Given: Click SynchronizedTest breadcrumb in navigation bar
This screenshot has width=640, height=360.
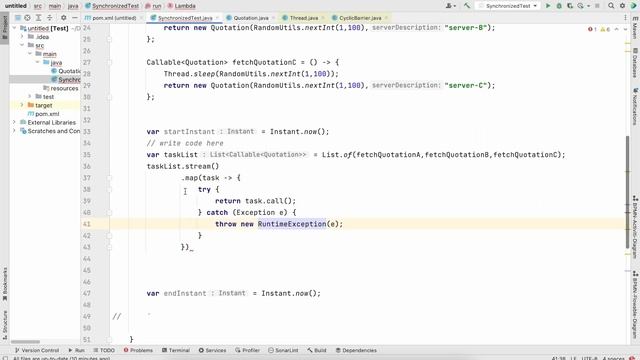Looking at the screenshot, I should click(112, 6).
